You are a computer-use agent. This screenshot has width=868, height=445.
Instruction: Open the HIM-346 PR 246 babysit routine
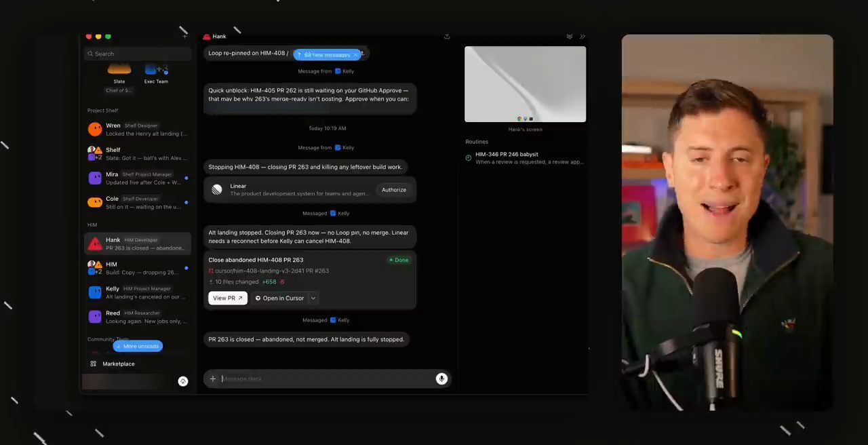[525, 158]
